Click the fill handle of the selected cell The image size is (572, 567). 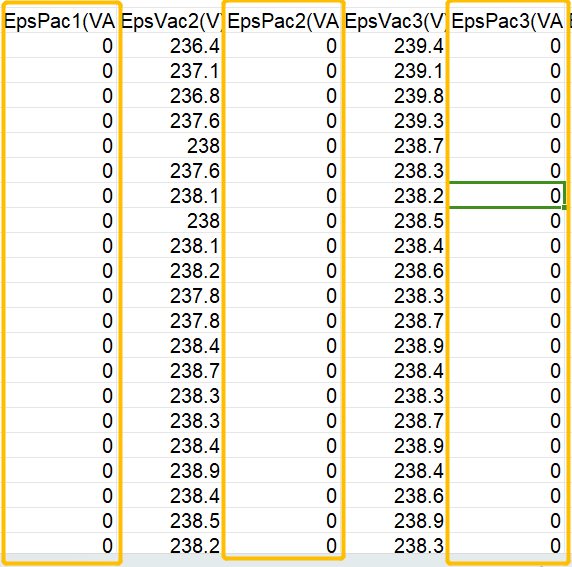[564, 208]
